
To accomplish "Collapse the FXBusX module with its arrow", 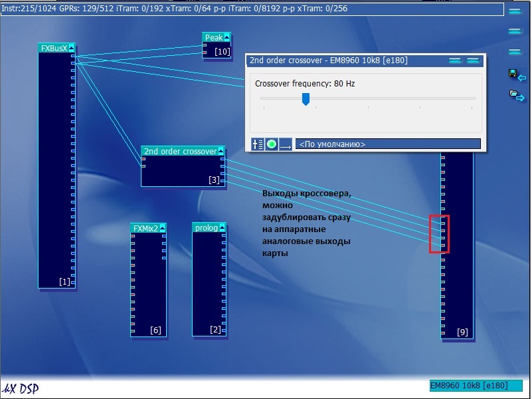I will pyautogui.click(x=71, y=48).
